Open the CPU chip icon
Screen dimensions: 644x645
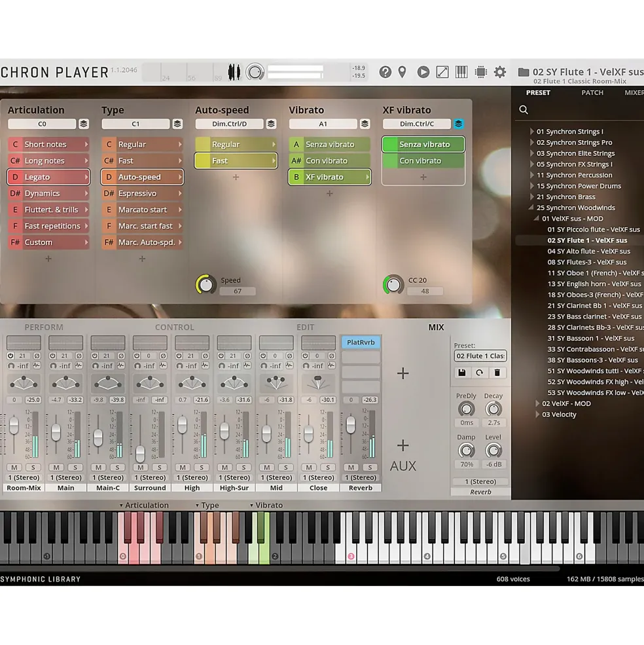[x=480, y=73]
